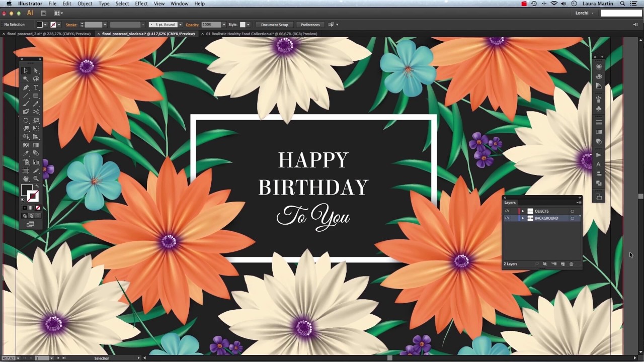Select the Scale tool

coord(36,120)
